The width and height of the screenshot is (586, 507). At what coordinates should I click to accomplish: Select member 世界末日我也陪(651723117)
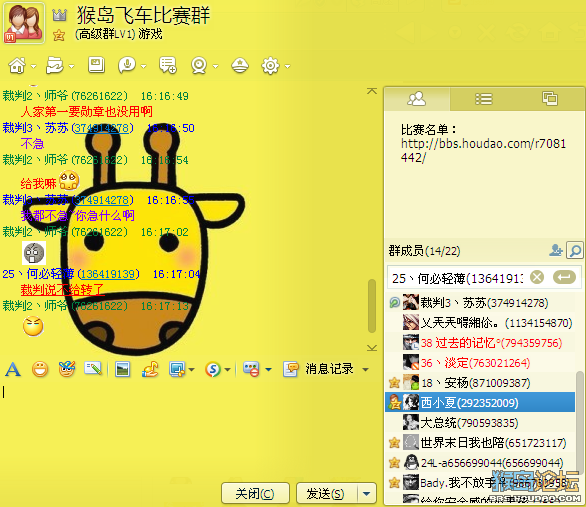click(480, 443)
